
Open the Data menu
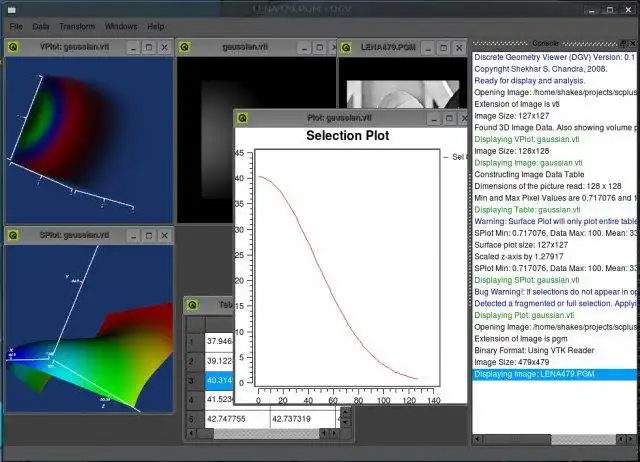coord(41,25)
